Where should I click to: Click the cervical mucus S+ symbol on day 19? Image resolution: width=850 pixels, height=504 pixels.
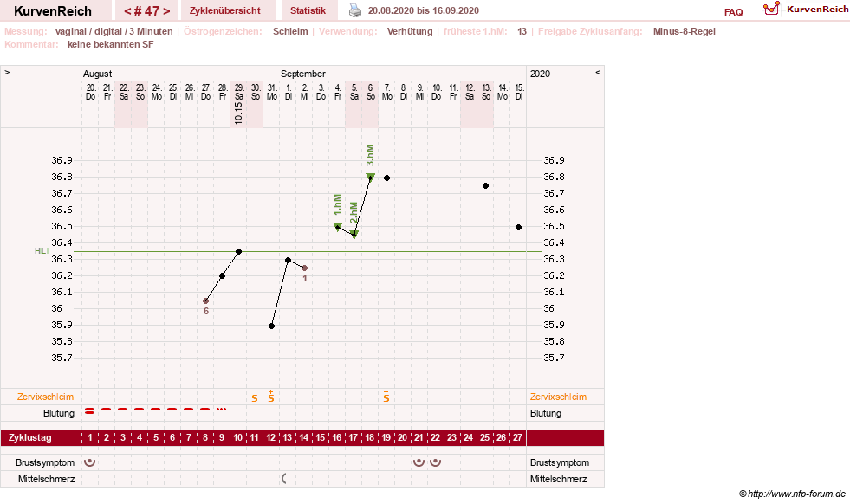386,397
